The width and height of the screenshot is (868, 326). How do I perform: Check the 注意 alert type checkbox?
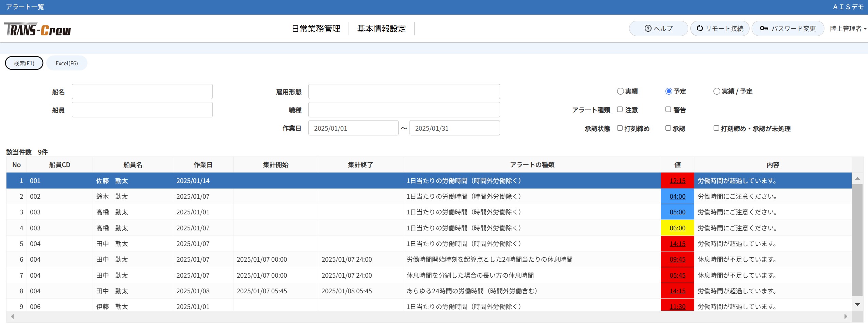[x=620, y=109]
